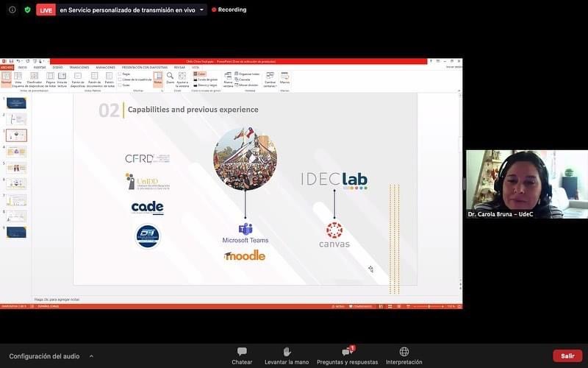Click Cascada window arrangement
The width and height of the screenshot is (588, 368).
(243, 79)
